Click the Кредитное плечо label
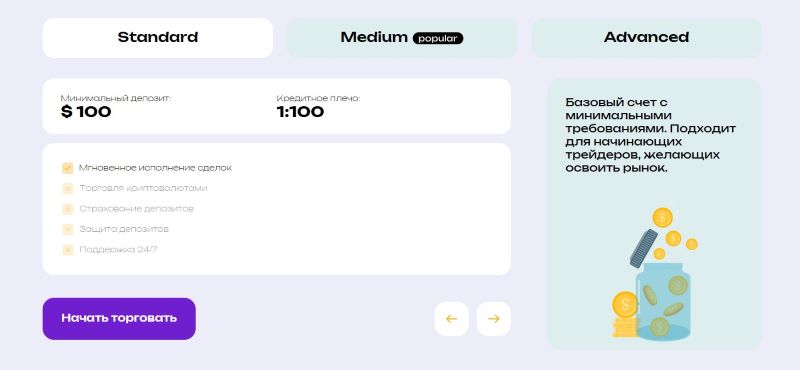Screen dimensions: 800x370 (318, 98)
